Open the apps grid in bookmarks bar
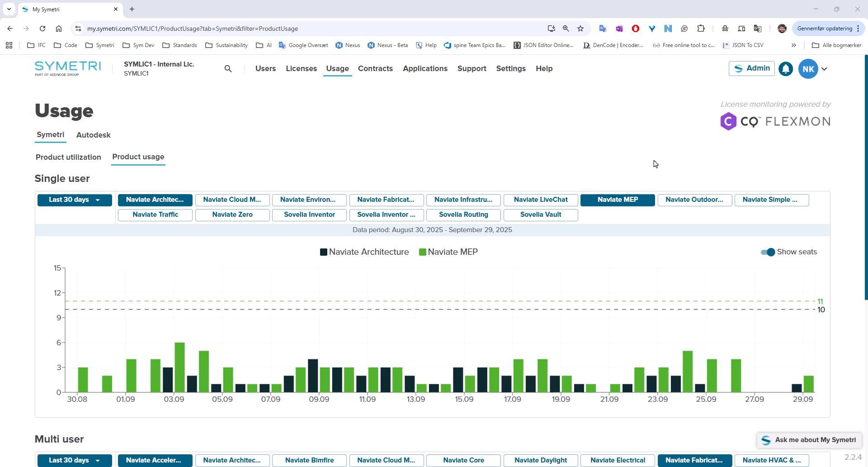The width and height of the screenshot is (868, 467). [x=9, y=45]
